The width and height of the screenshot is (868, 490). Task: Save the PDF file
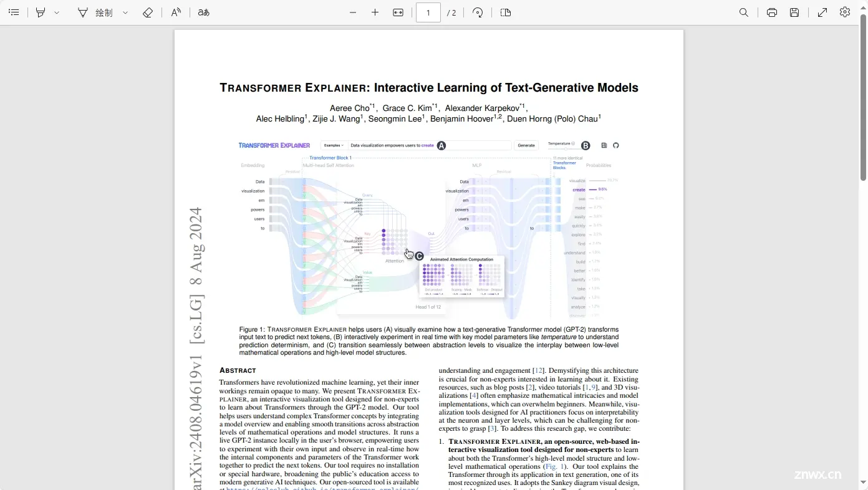click(794, 12)
